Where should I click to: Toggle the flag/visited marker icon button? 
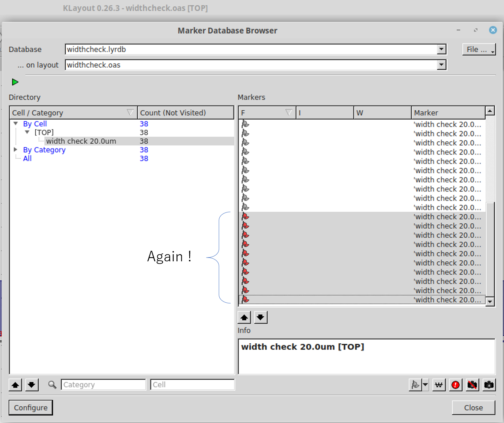pyautogui.click(x=415, y=385)
